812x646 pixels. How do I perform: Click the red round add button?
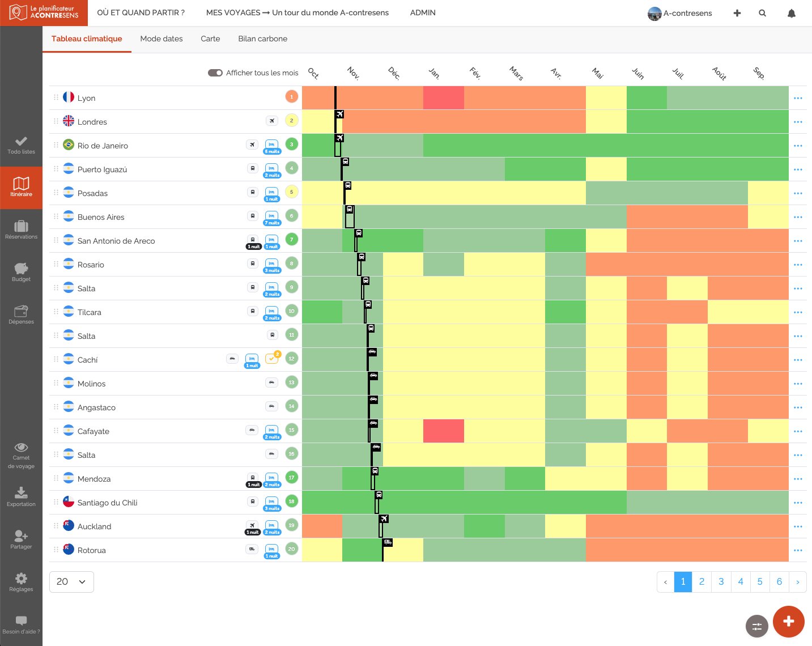[x=788, y=622]
